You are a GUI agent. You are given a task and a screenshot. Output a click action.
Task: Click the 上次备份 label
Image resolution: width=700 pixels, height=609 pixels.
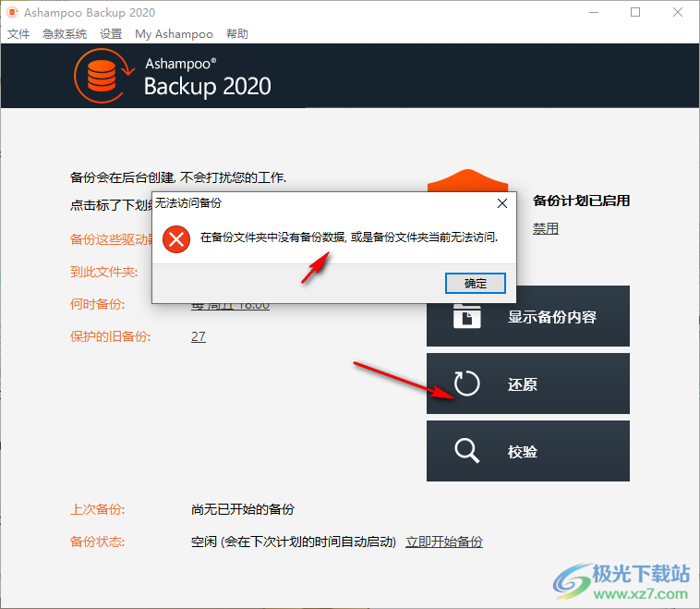click(x=97, y=509)
